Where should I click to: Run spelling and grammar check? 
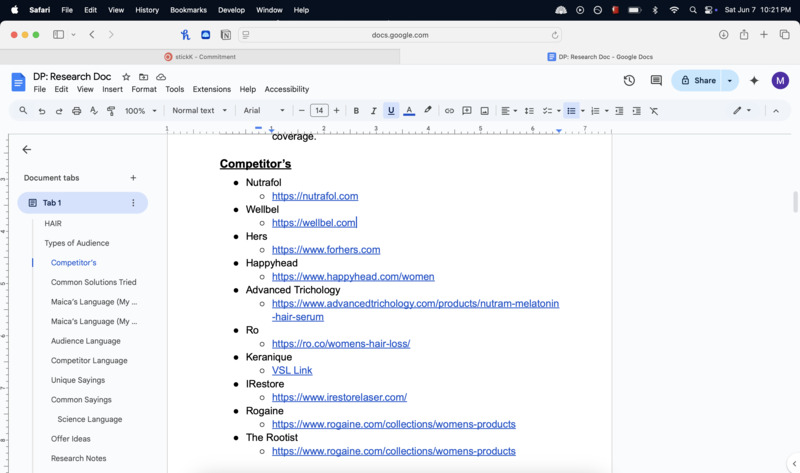click(x=94, y=111)
